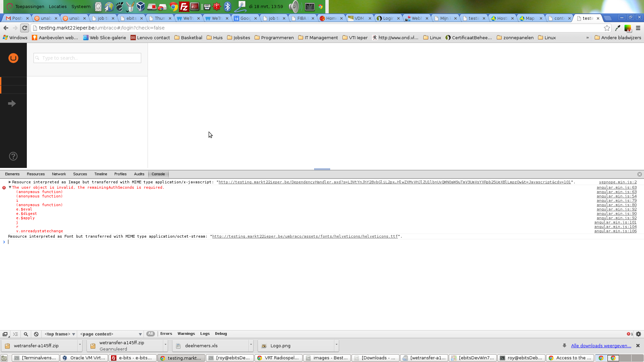Open the Systeem menu
The image size is (644, 362).
pos(81,6)
